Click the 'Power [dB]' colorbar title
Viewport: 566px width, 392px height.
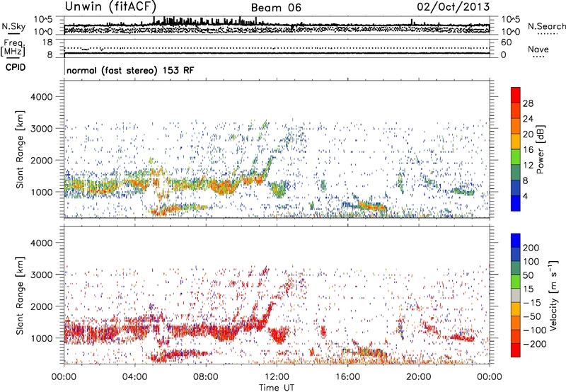[540, 149]
